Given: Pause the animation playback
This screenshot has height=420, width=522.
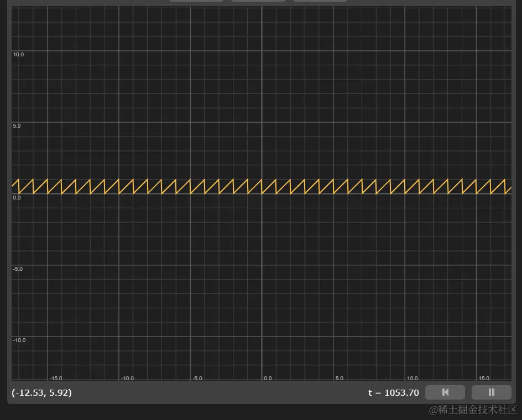Looking at the screenshot, I should pyautogui.click(x=492, y=392).
